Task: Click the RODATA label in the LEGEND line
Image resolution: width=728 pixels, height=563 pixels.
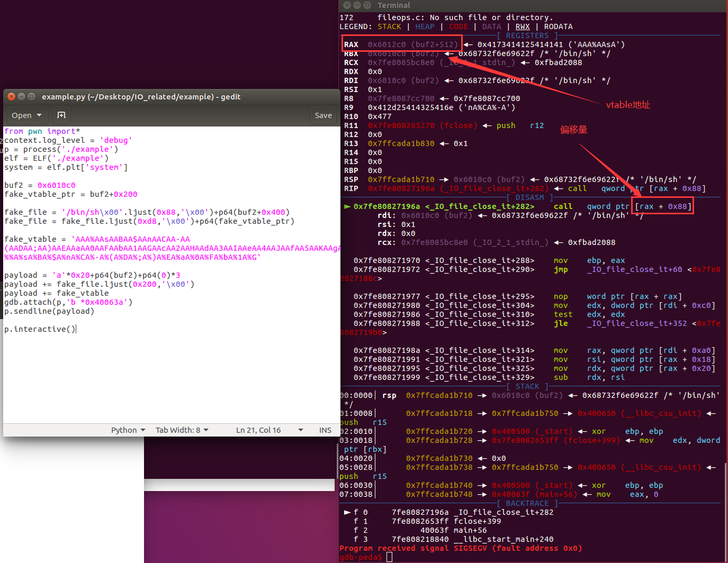Action: (558, 26)
